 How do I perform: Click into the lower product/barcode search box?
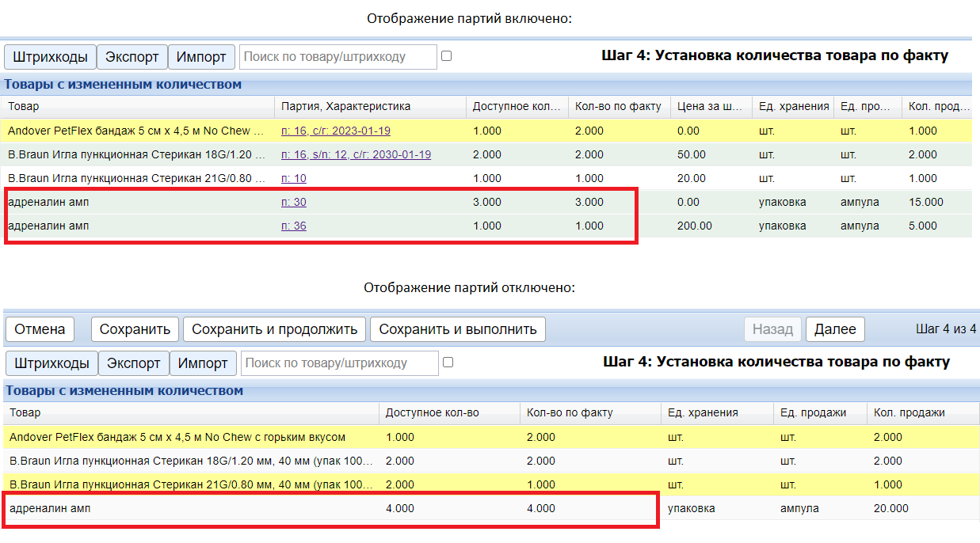pyautogui.click(x=339, y=363)
